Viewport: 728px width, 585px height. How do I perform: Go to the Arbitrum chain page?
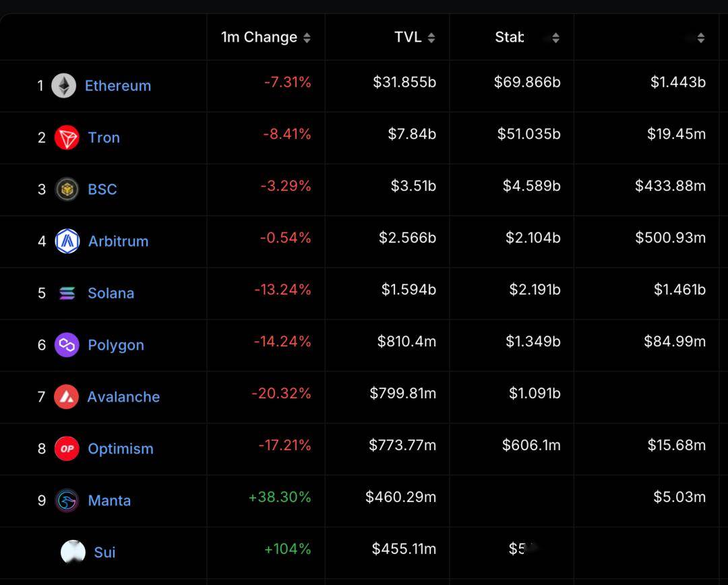(118, 241)
